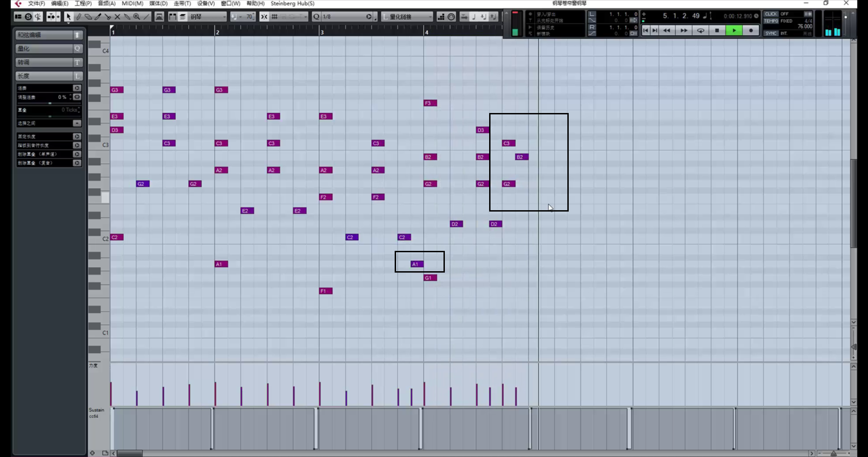
Task: Click the Stop transport button
Action: pyautogui.click(x=717, y=31)
